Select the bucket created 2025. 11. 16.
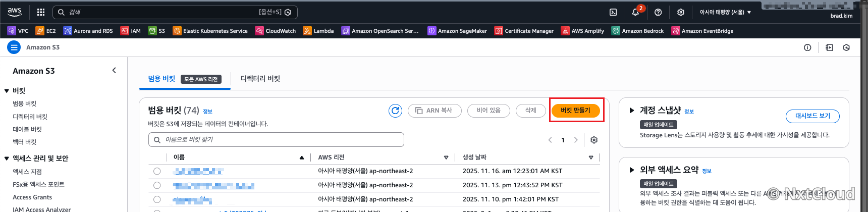This screenshot has height=212, width=868. (x=157, y=171)
